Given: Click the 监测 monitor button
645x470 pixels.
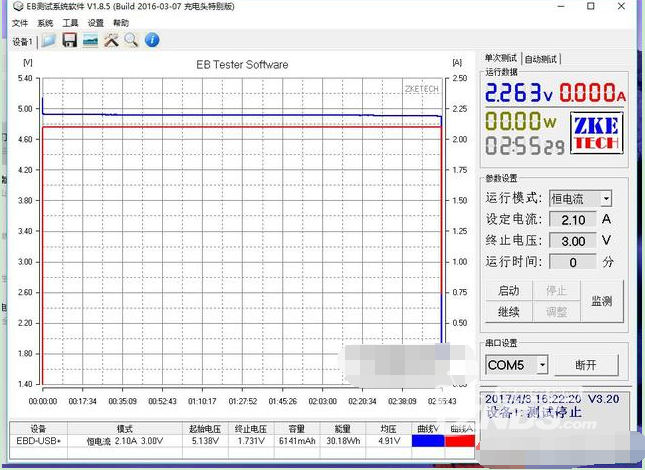Looking at the screenshot, I should click(602, 301).
